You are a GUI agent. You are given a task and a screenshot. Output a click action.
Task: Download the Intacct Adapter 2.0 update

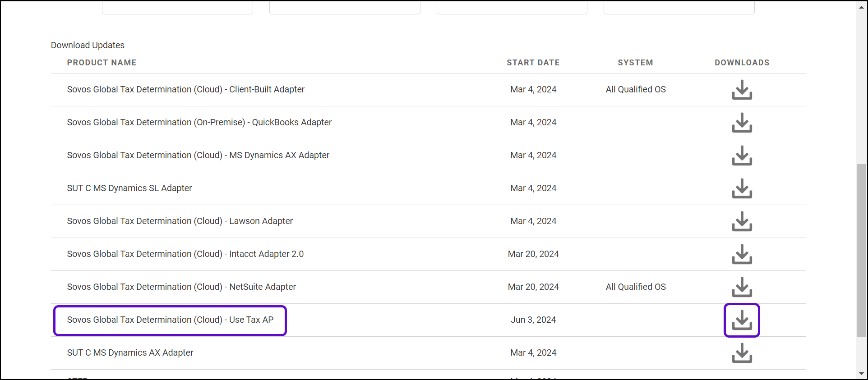coord(742,254)
